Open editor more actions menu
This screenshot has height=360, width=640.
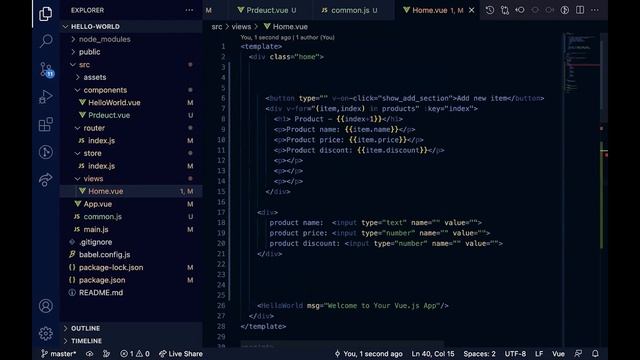595,10
